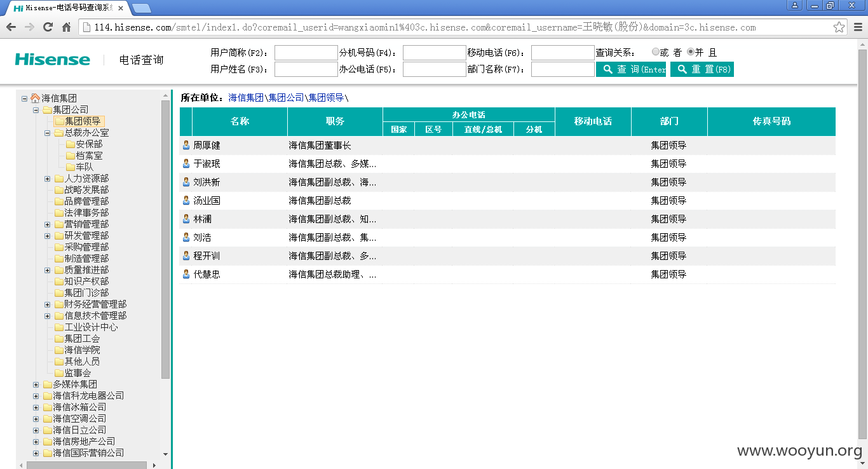Select the 并且 query relation radio

pos(691,52)
